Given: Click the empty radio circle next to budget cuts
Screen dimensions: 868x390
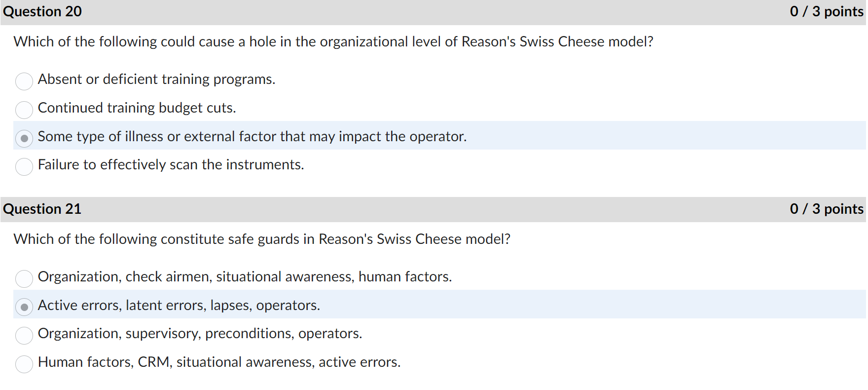Looking at the screenshot, I should pyautogui.click(x=24, y=110).
